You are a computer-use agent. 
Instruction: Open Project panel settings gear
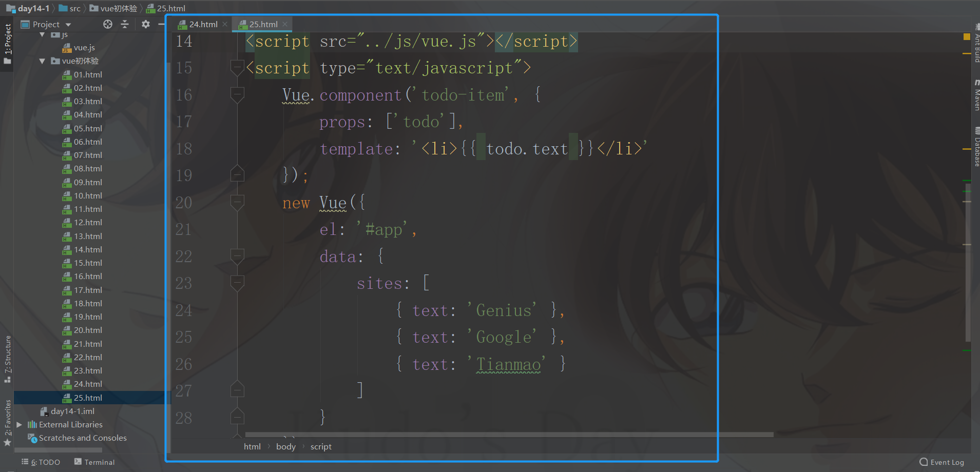pos(146,24)
